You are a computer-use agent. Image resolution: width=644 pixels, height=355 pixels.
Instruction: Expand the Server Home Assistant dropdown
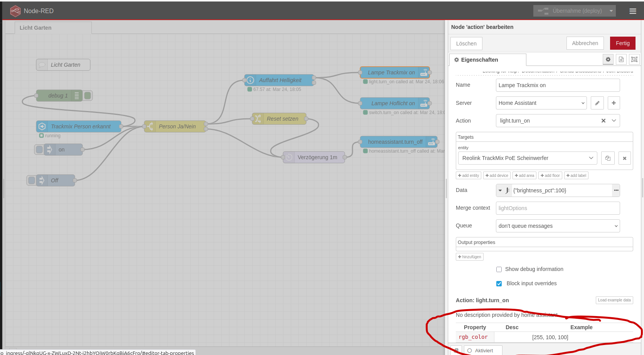pos(541,103)
